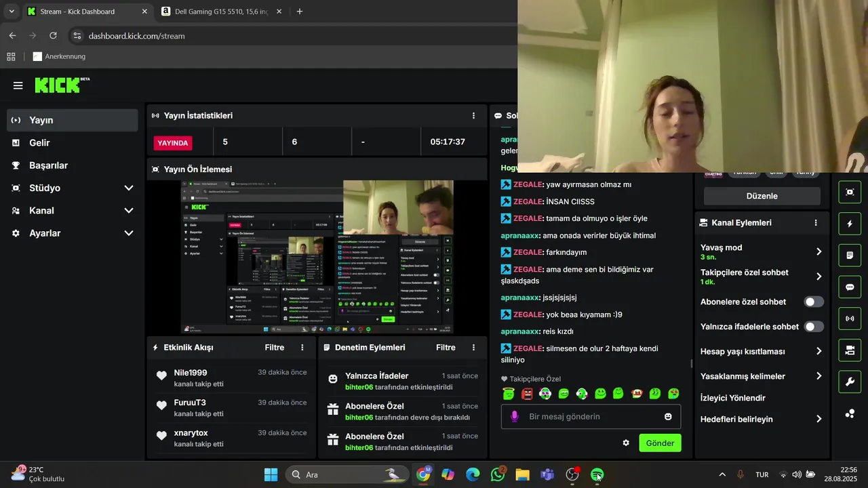This screenshot has height=488, width=868.
Task: Click Filtre in Etkinlik Akışı panel
Action: pyautogui.click(x=275, y=348)
